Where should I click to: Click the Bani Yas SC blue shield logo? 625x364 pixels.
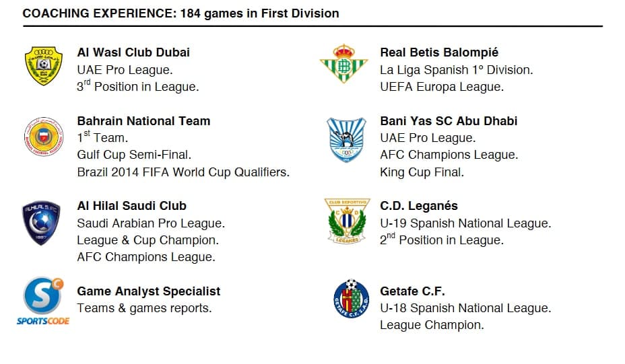tap(346, 140)
